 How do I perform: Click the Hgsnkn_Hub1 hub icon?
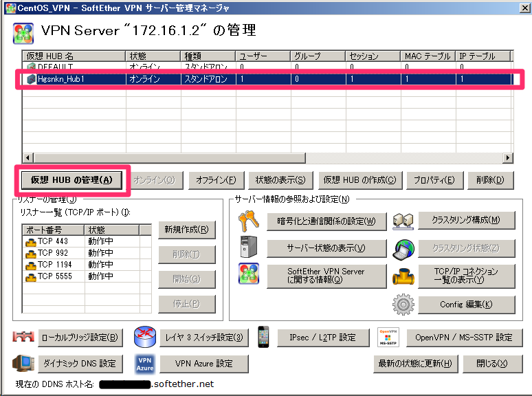point(31,79)
